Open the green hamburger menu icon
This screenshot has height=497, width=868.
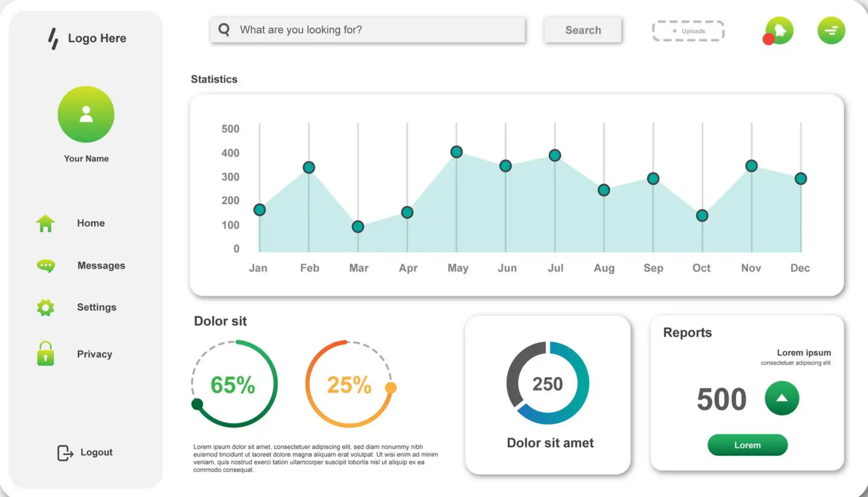pos(831,31)
